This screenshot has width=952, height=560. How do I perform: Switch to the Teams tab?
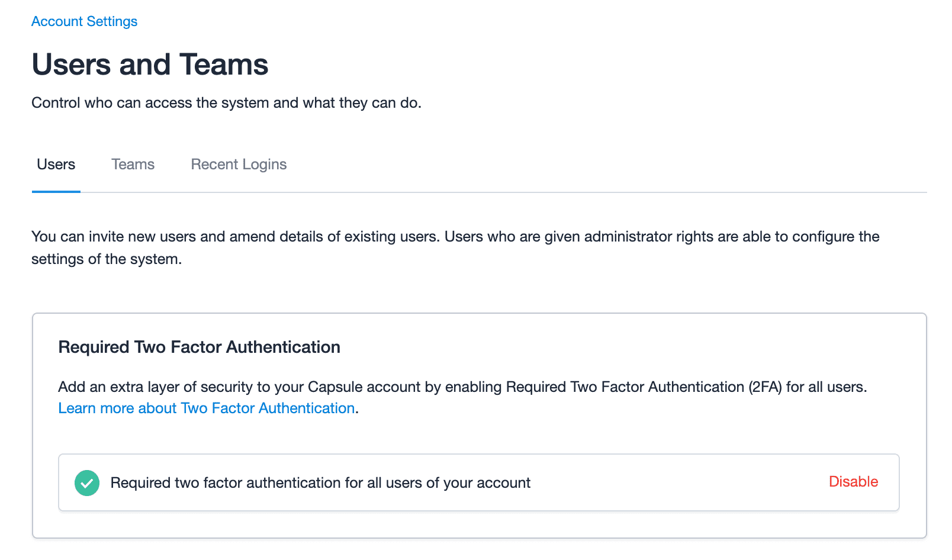click(133, 165)
